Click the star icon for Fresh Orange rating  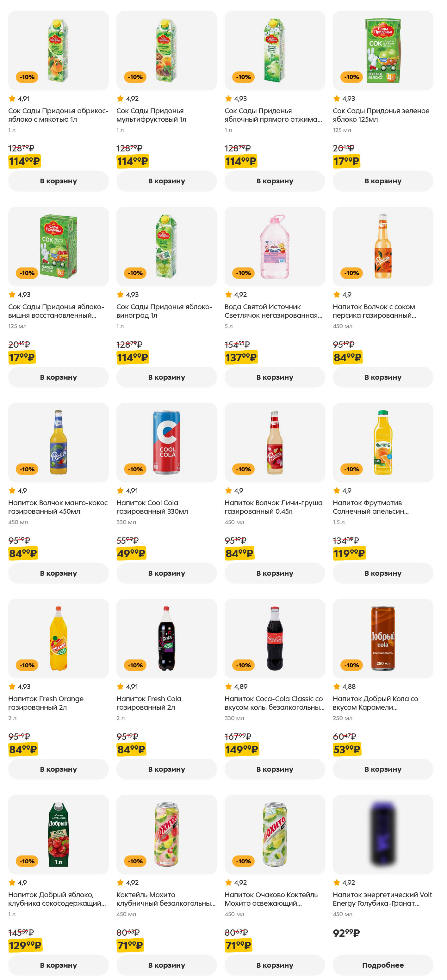pyautogui.click(x=12, y=687)
